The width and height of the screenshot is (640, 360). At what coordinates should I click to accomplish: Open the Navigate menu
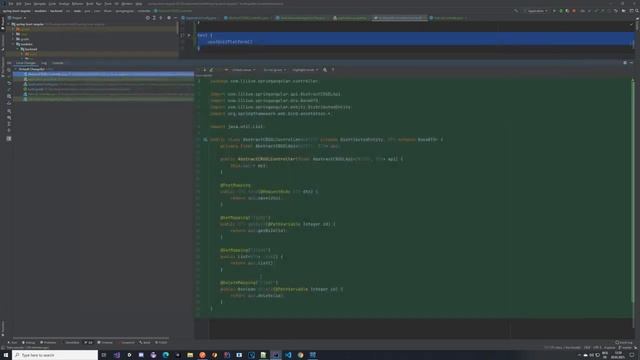tap(40, 4)
